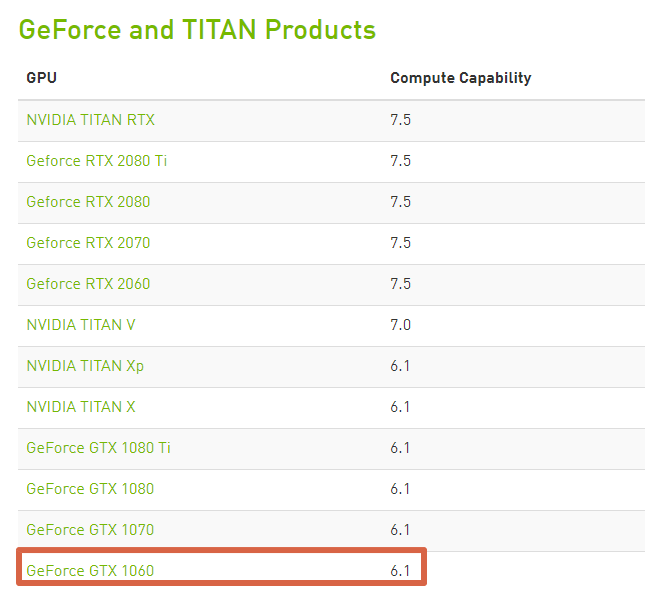Open the GeForce GTX 1080 Ti link
The width and height of the screenshot is (661, 590).
98,448
